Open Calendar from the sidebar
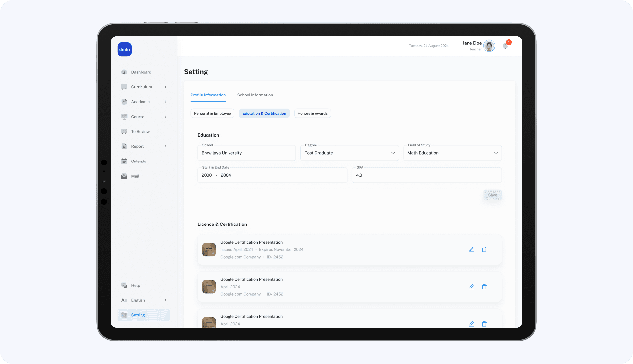 tap(139, 161)
